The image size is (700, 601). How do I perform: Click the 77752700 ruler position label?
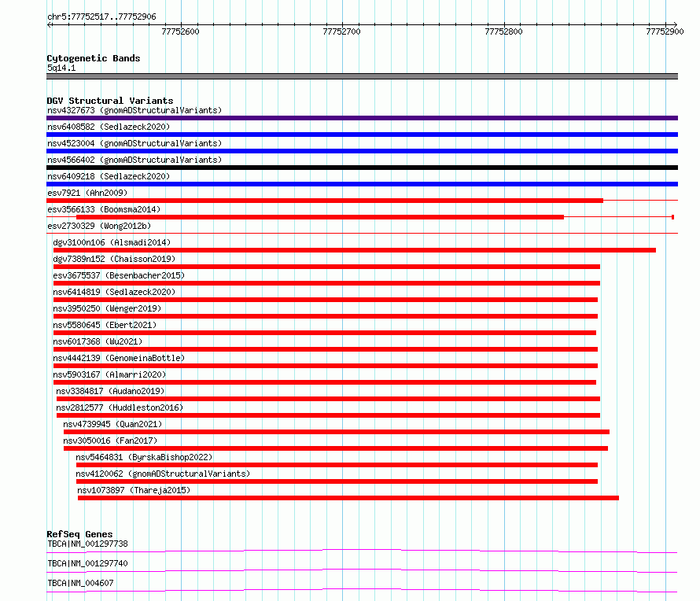[x=341, y=31]
